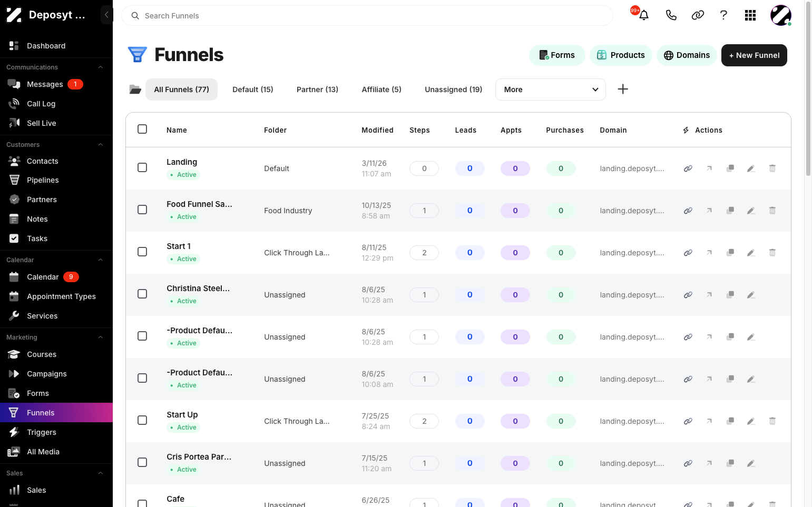Click Leads count for Landing row

470,168
